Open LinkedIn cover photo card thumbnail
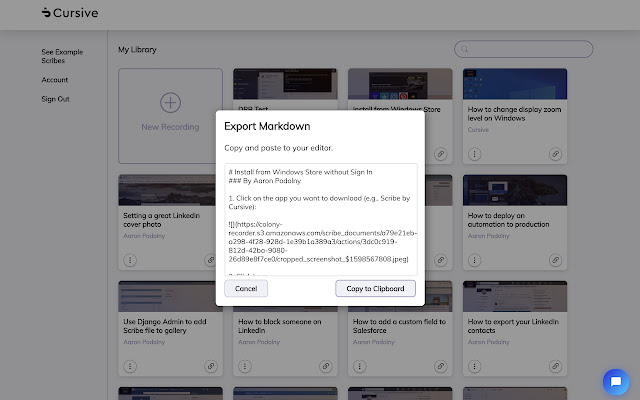 coord(167,190)
